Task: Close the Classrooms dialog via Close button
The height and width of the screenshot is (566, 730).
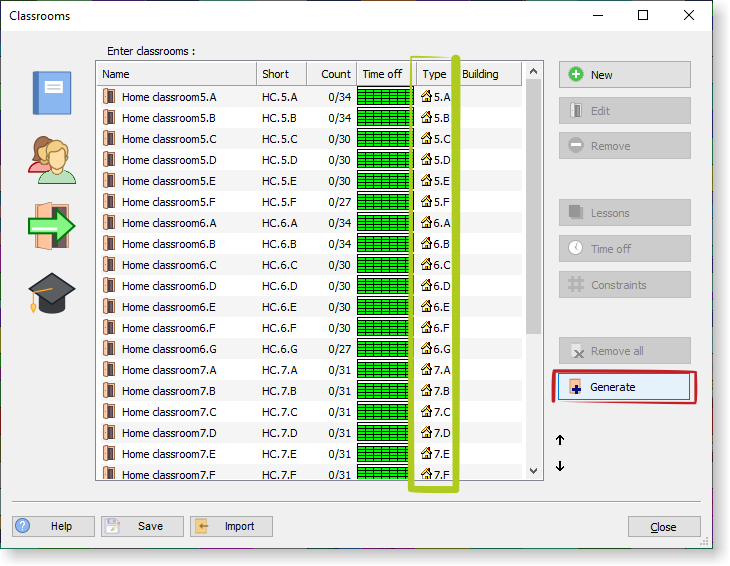Action: click(x=664, y=527)
